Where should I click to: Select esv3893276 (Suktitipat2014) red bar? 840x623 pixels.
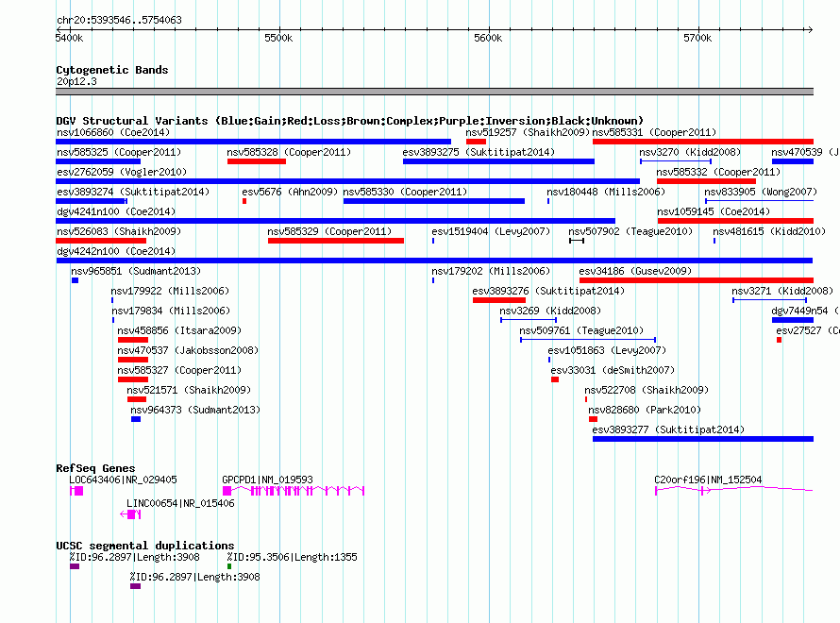tap(499, 300)
